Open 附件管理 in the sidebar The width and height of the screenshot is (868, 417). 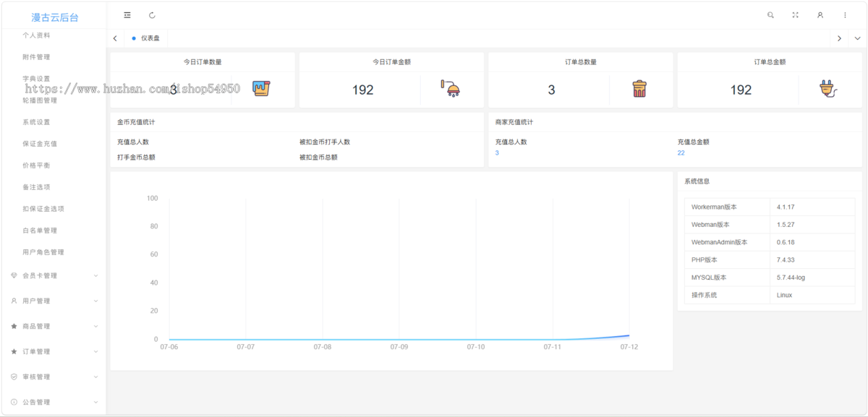tap(36, 57)
